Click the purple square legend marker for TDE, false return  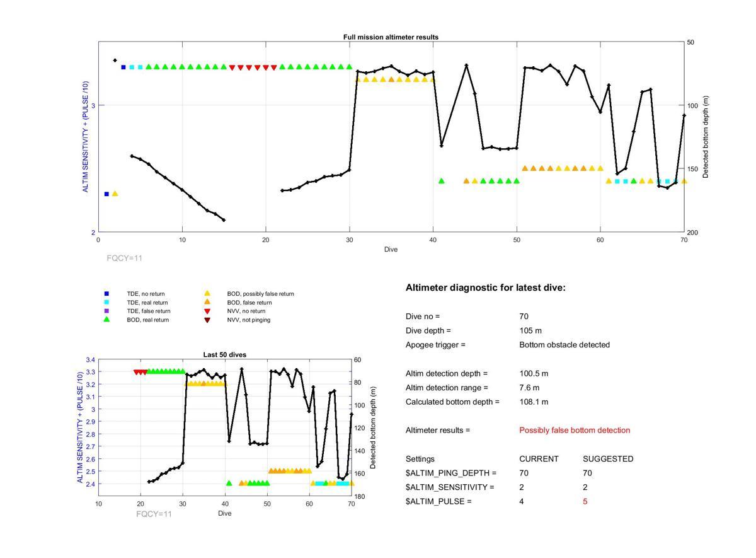point(106,311)
